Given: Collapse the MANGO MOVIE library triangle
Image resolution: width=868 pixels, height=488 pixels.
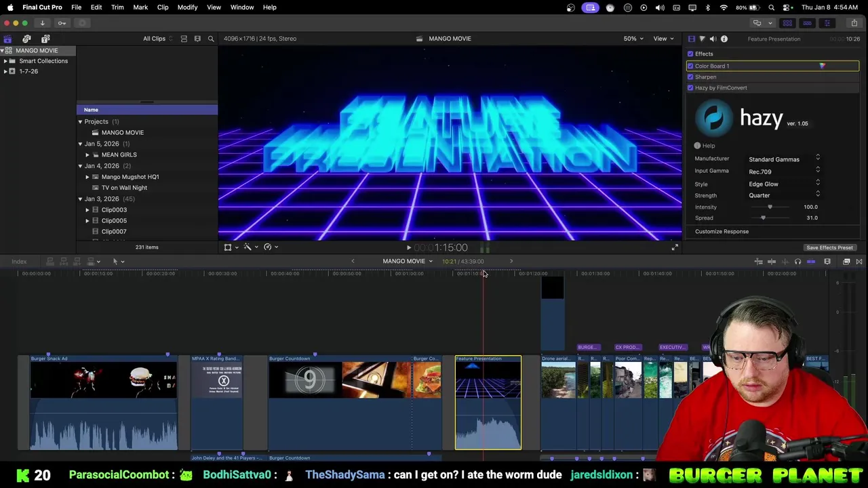Looking at the screenshot, I should [3, 51].
